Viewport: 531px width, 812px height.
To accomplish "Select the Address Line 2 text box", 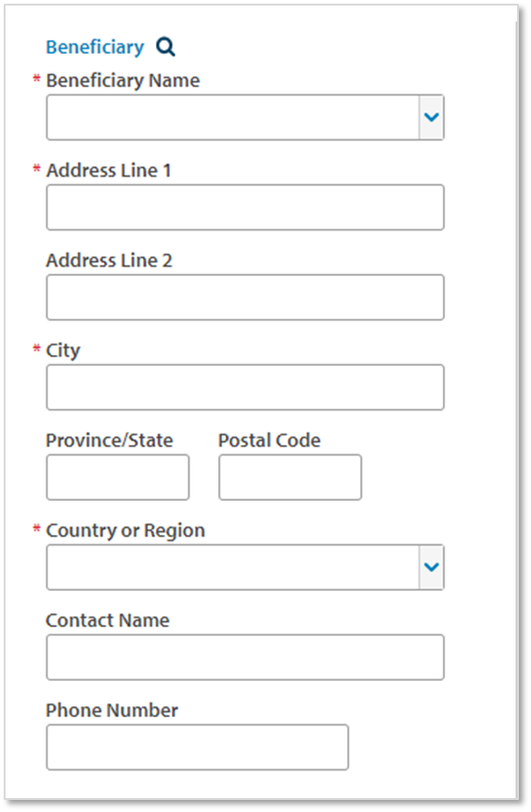I will 245,297.
